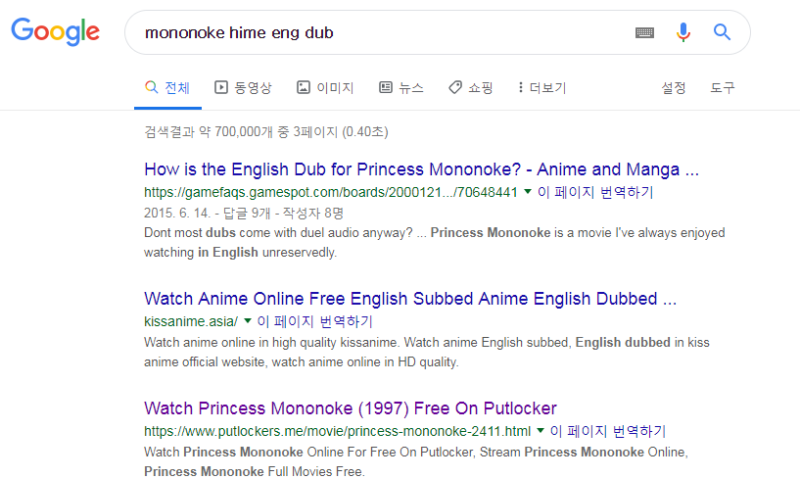Click the gamefaqs.gamespot.com green URL text
The width and height of the screenshot is (800, 479).
tap(331, 192)
